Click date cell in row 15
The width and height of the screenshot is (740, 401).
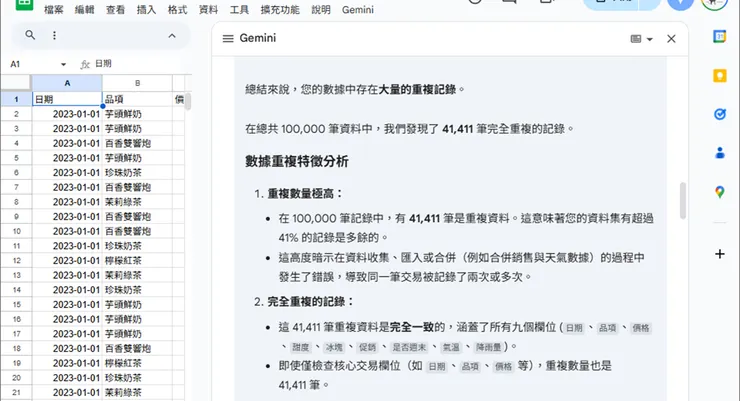tap(67, 304)
